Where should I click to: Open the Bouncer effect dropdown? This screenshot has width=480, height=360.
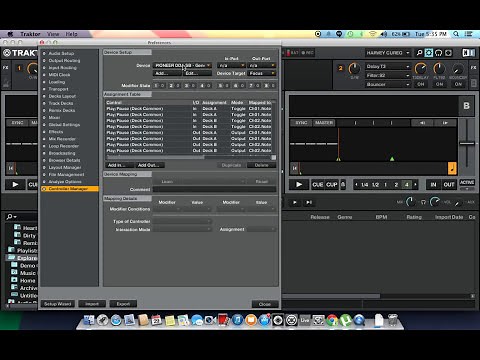388,84
